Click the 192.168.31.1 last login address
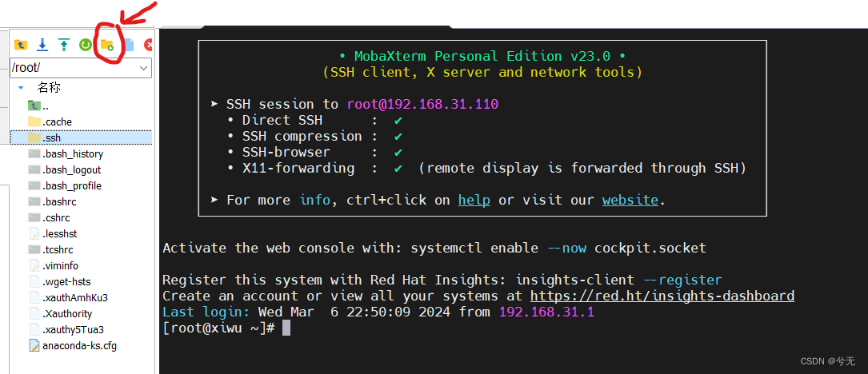 (x=547, y=312)
